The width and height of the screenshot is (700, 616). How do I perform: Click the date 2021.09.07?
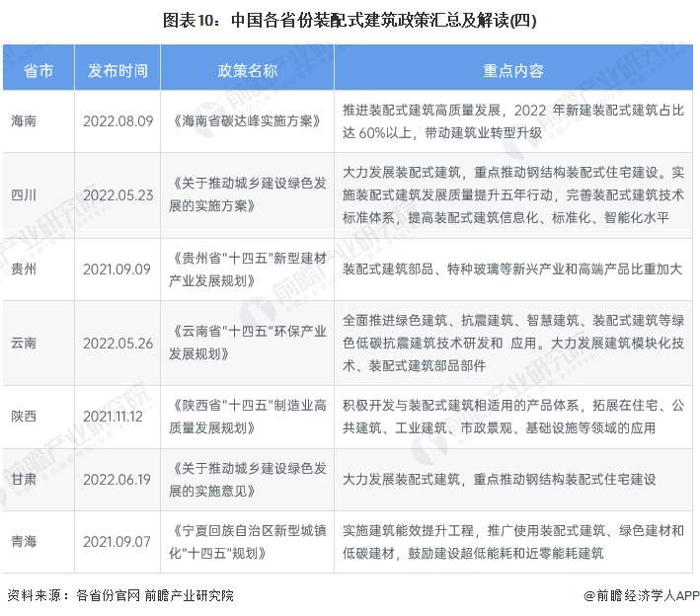pyautogui.click(x=117, y=541)
